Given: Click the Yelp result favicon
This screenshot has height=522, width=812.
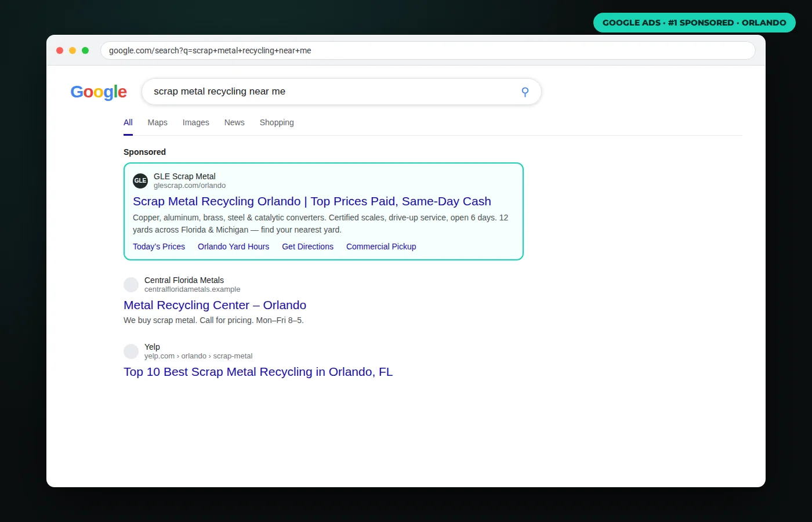Looking at the screenshot, I should 131,351.
